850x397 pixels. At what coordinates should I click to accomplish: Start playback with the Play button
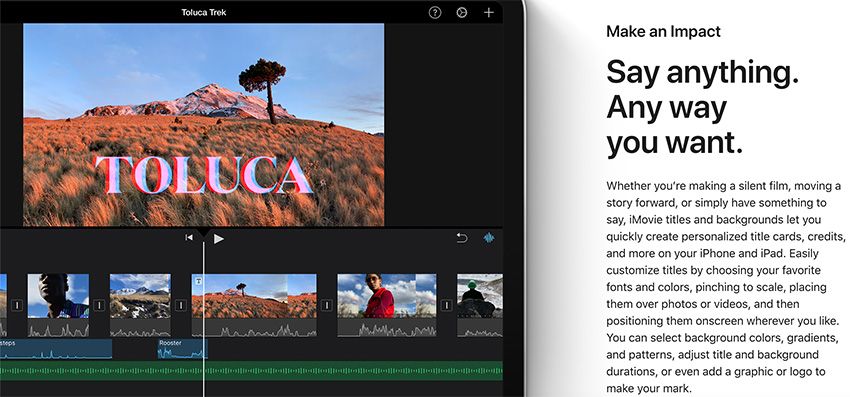click(218, 239)
